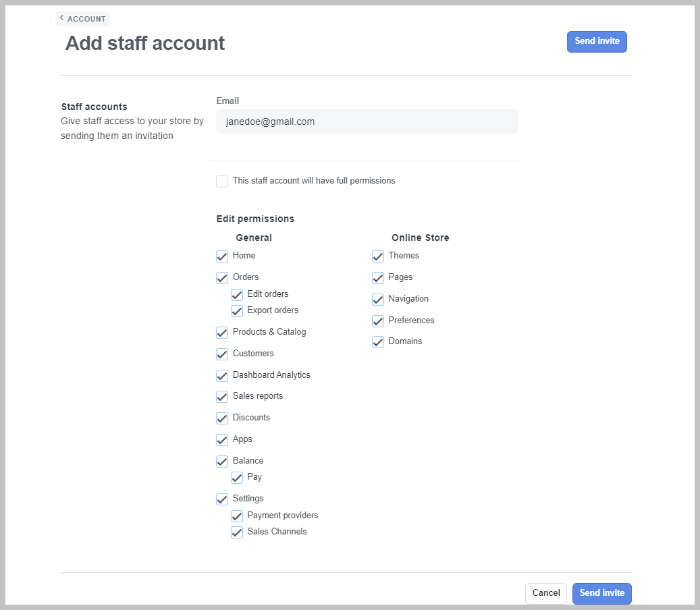Uncheck Edit orders permission
The image size is (700, 610).
click(237, 294)
